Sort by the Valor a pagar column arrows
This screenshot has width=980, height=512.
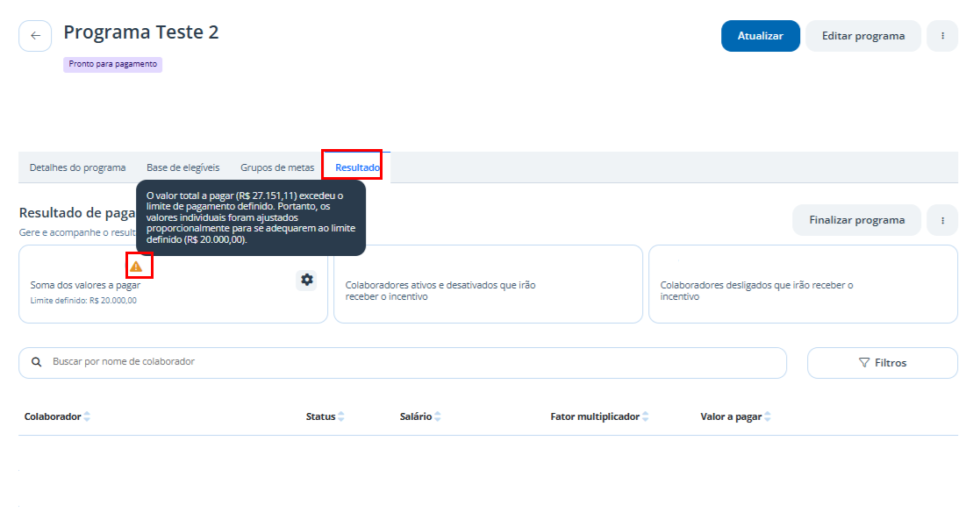(768, 416)
